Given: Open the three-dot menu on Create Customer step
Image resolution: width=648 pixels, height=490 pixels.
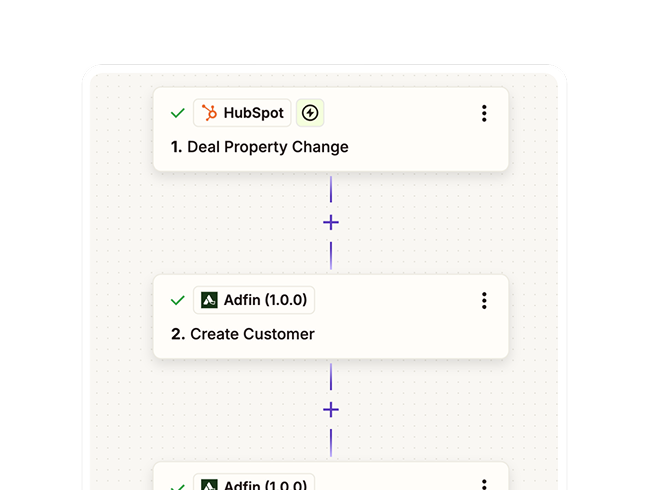Looking at the screenshot, I should 484,300.
